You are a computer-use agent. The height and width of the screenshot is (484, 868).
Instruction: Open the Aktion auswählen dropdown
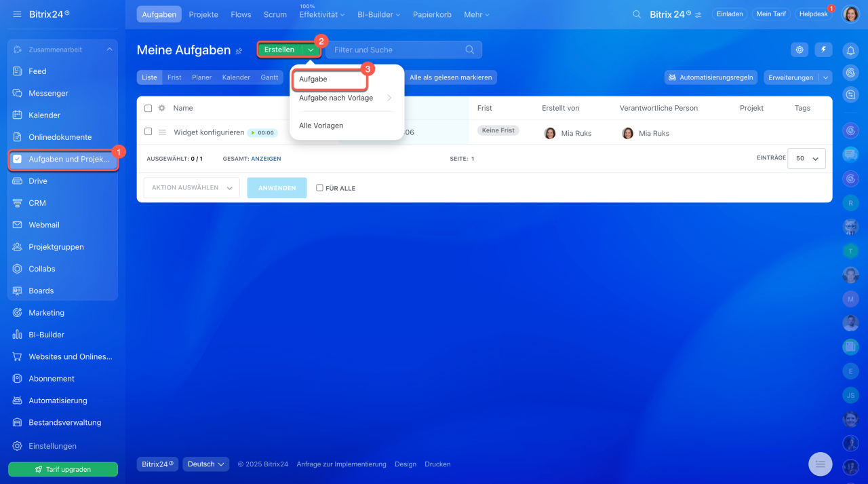click(x=192, y=188)
